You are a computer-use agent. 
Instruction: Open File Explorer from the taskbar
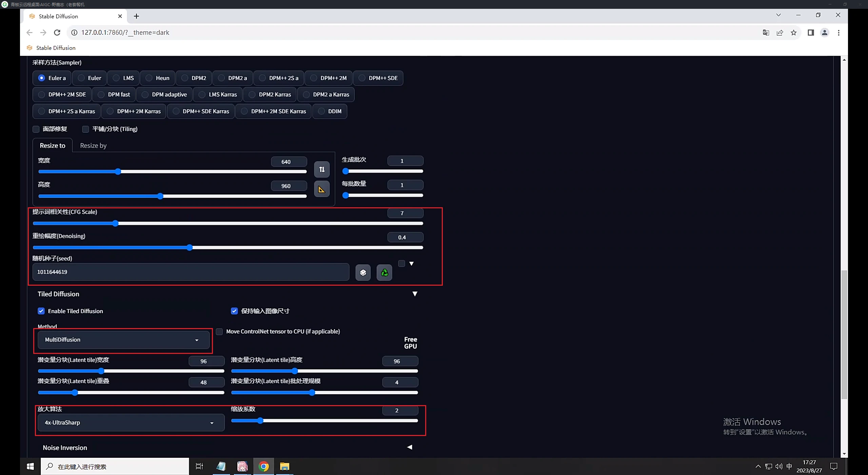coord(284,467)
